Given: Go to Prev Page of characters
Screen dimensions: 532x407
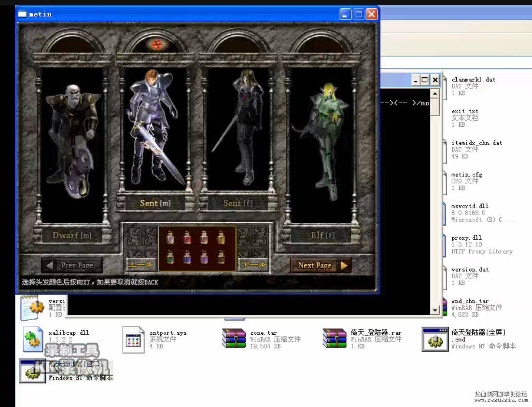Looking at the screenshot, I should tap(72, 265).
